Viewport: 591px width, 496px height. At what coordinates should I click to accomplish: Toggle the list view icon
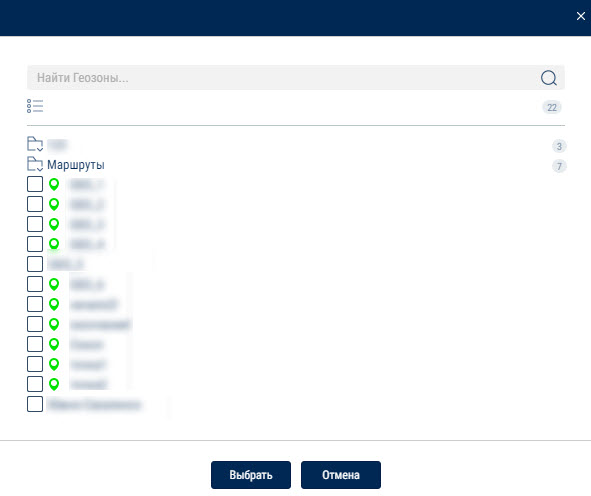tap(35, 106)
